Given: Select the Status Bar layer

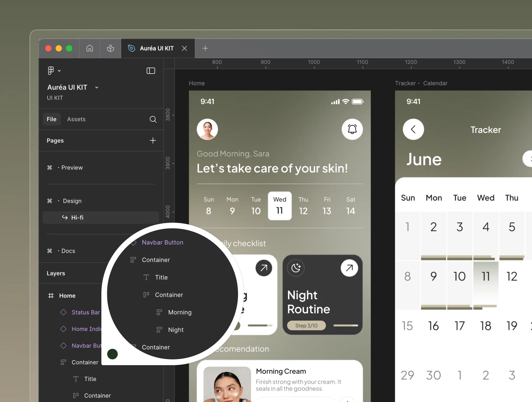Looking at the screenshot, I should (x=86, y=312).
